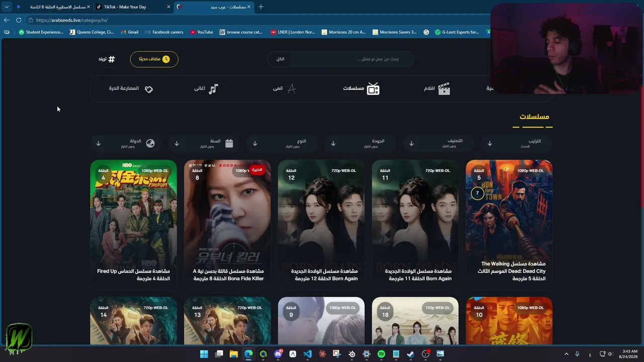Open the anime (انمى) category tab

(285, 88)
